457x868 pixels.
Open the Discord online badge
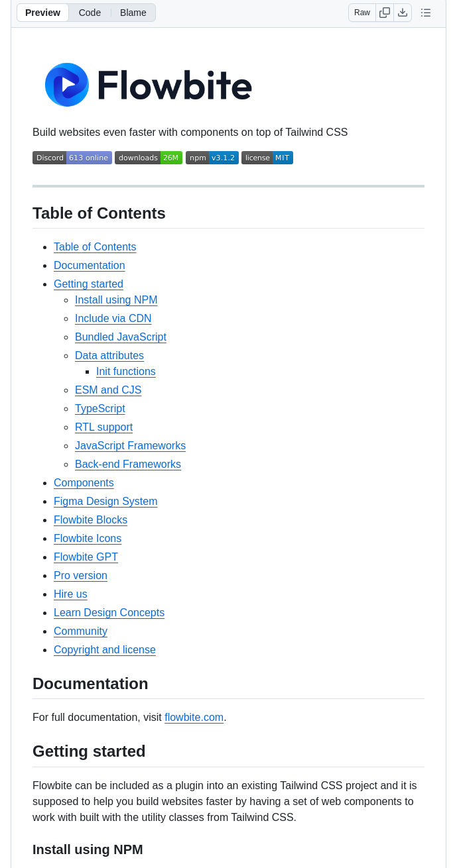point(72,158)
